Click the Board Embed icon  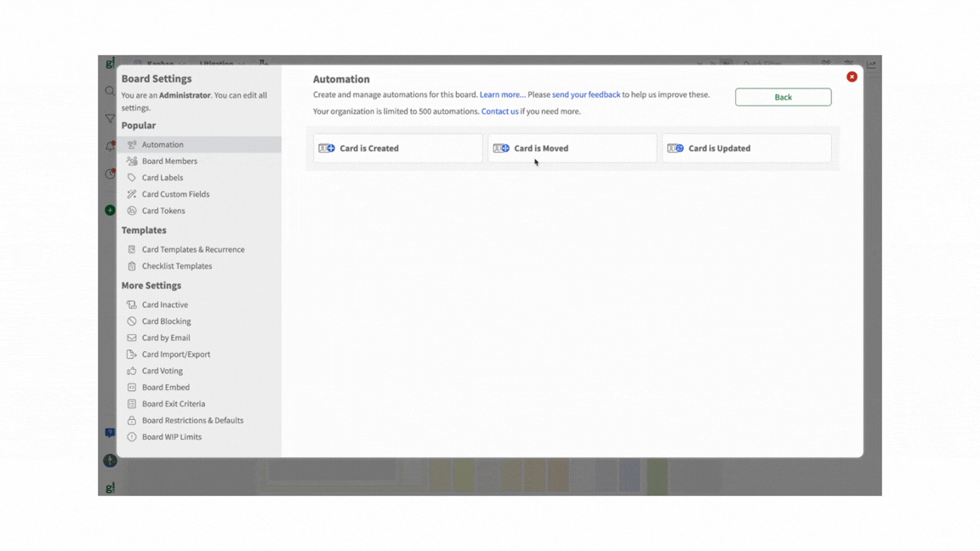(132, 388)
